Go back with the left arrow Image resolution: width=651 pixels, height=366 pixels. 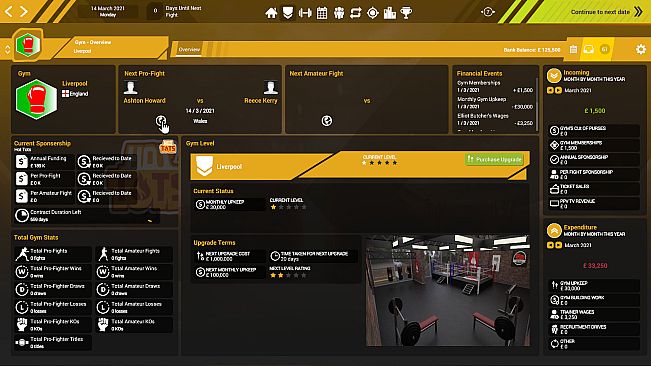pyautogui.click(x=9, y=11)
